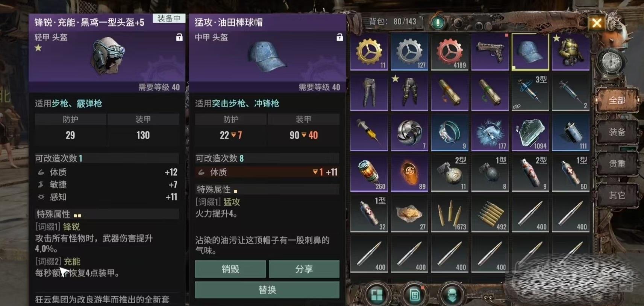The width and height of the screenshot is (644, 306).
Task: Open the grid layout icon at bottom
Action: [x=376, y=295]
